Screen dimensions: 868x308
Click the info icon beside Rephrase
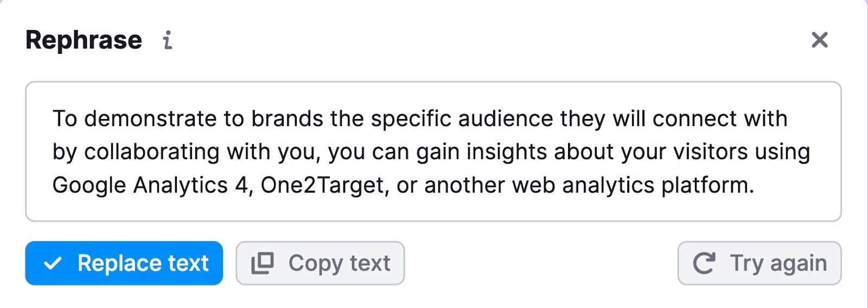pos(168,40)
